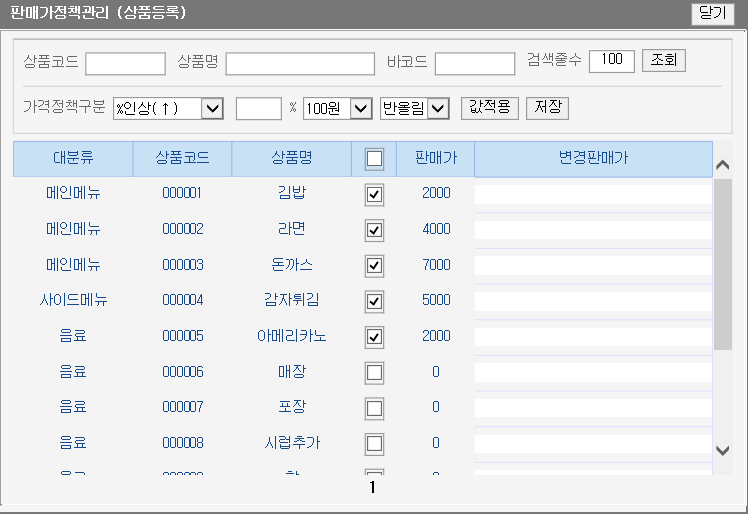The image size is (748, 514).
Task: Click the scrollbar up arrow
Action: (723, 165)
